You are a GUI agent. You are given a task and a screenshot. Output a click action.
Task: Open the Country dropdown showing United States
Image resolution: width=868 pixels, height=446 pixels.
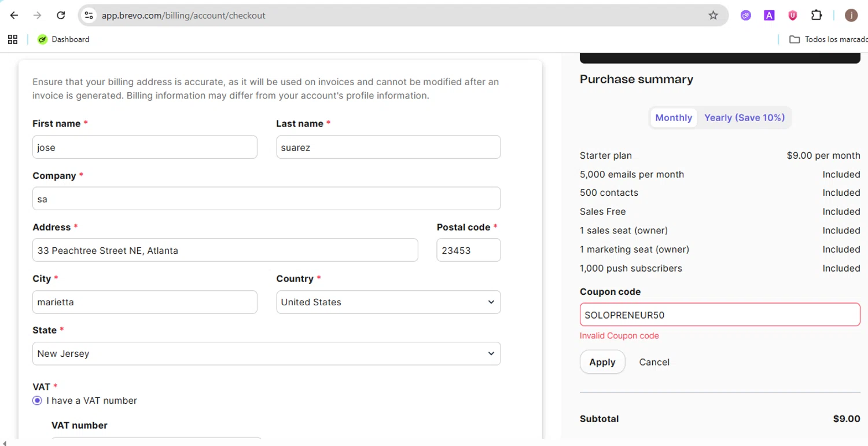coord(388,302)
